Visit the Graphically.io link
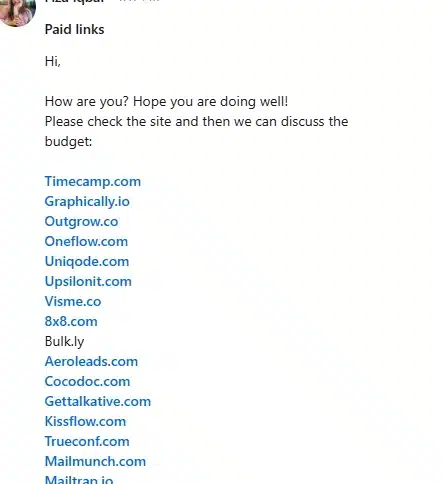Screen dimensions: 443x484 pos(87,202)
